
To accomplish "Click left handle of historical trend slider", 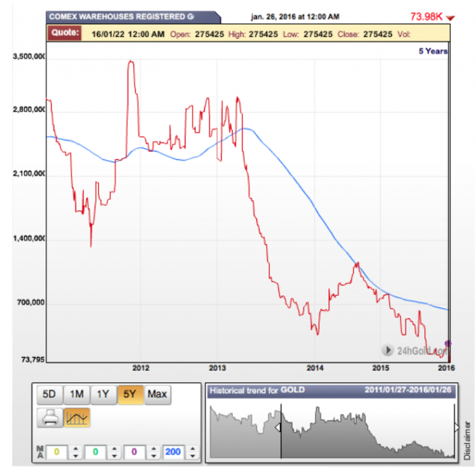I will pos(277,429).
